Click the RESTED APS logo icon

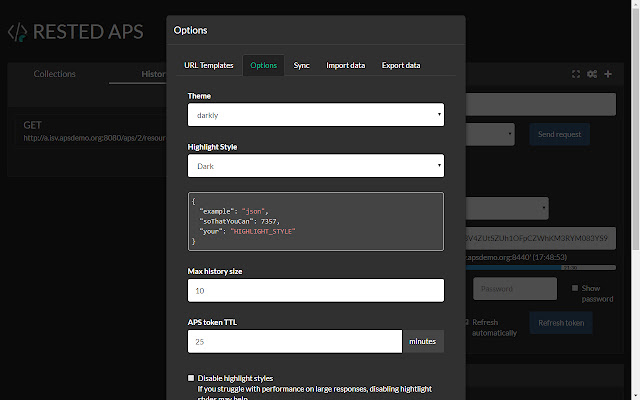pos(18,31)
